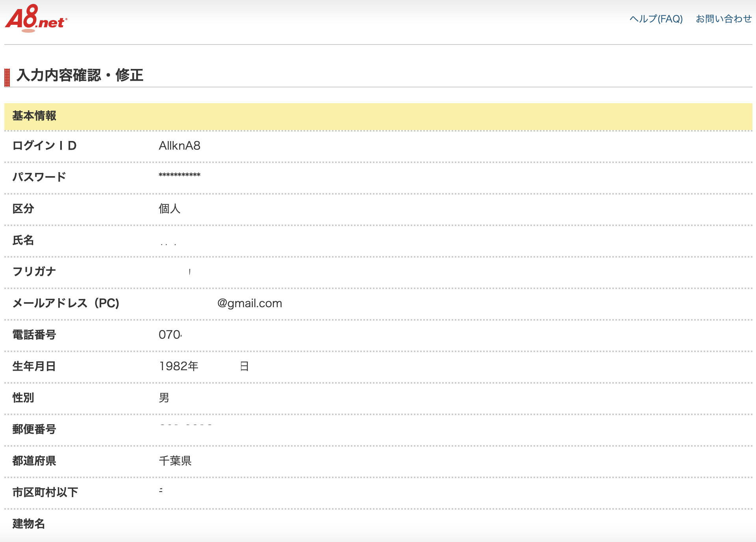Click the パスワード label

coord(39,177)
